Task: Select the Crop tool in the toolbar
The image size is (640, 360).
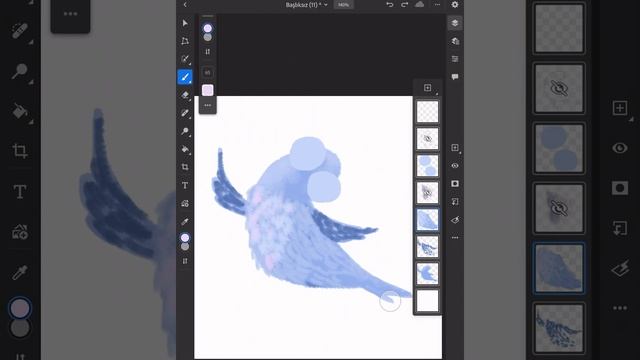Action: [x=185, y=167]
